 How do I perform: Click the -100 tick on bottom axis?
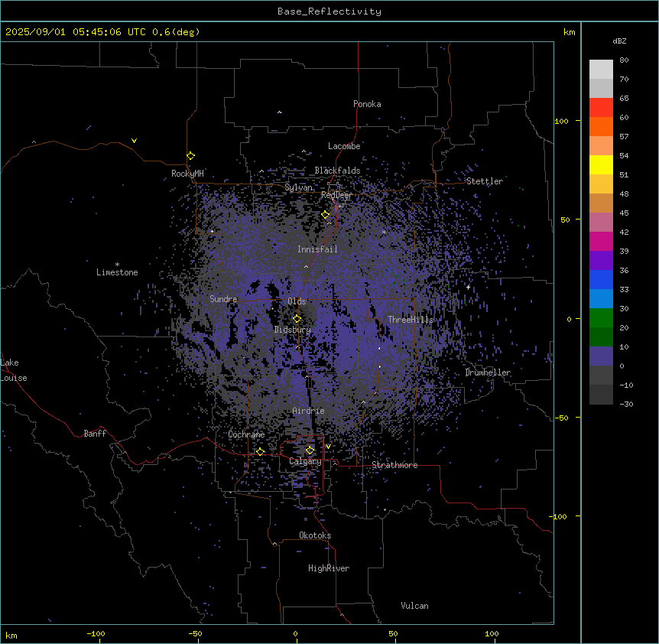[96, 633]
